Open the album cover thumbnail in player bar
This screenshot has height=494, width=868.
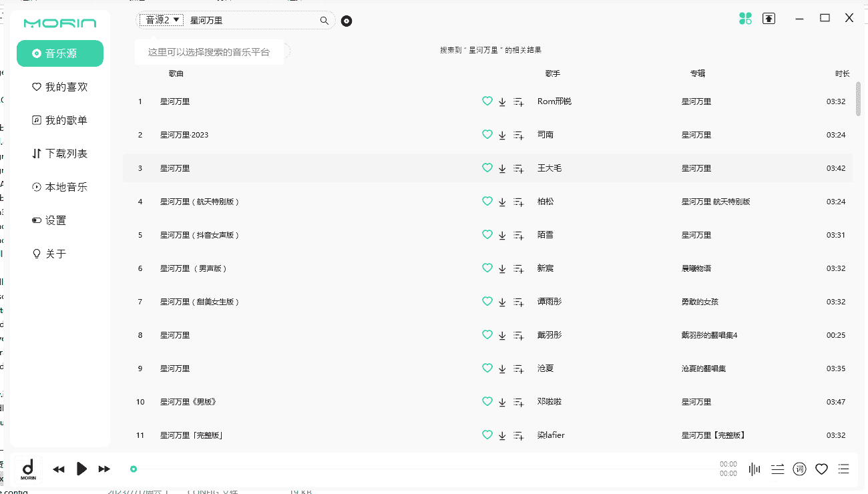(x=28, y=469)
